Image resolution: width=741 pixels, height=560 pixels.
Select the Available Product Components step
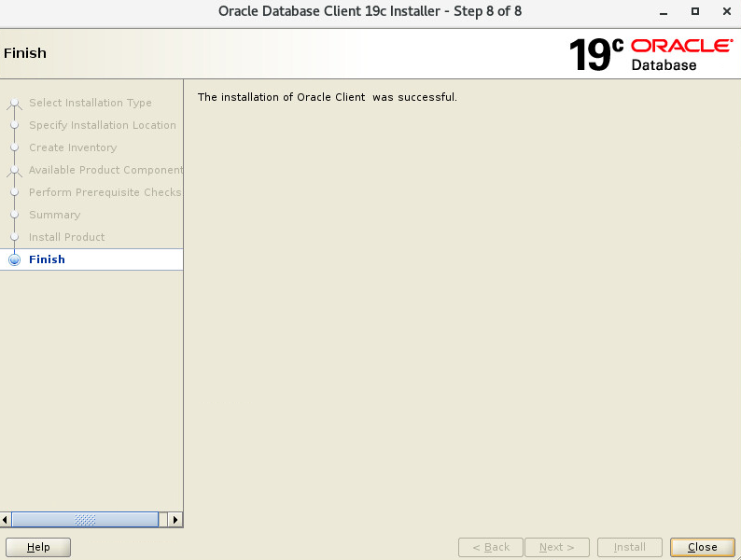click(x=105, y=170)
